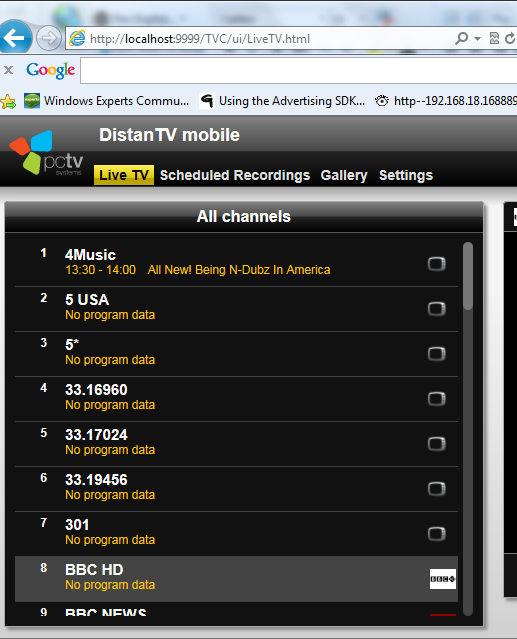The width and height of the screenshot is (517, 639).
Task: Select the BBC HD channel name
Action: tap(94, 569)
